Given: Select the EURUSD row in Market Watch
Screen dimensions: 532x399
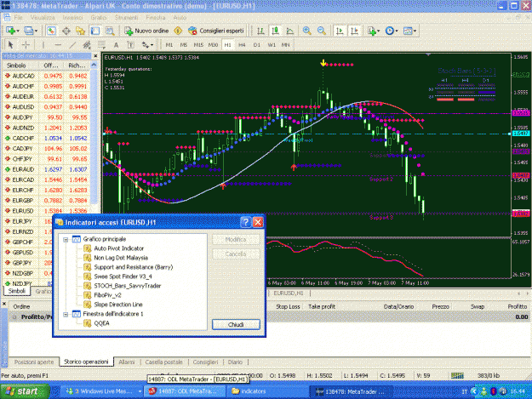Looking at the screenshot, I should click(47, 211).
